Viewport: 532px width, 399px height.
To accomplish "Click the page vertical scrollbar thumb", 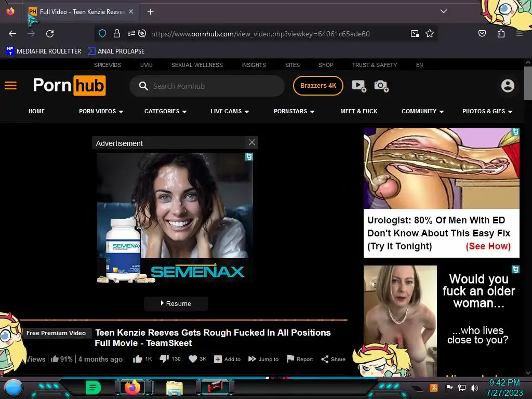I will [x=528, y=83].
